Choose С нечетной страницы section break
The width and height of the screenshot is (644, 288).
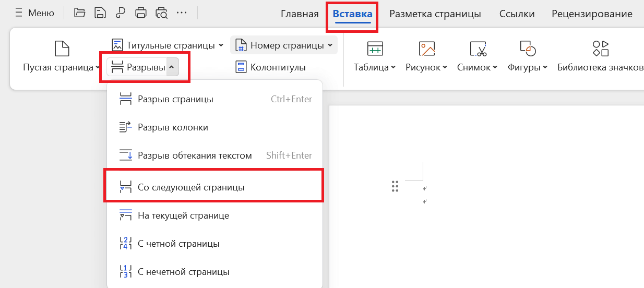tap(214, 272)
